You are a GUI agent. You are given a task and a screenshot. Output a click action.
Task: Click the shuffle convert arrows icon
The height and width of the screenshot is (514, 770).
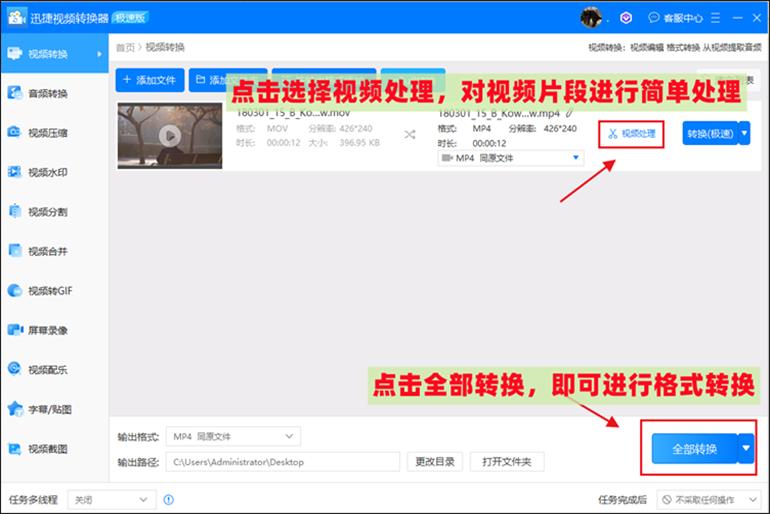[x=410, y=135]
